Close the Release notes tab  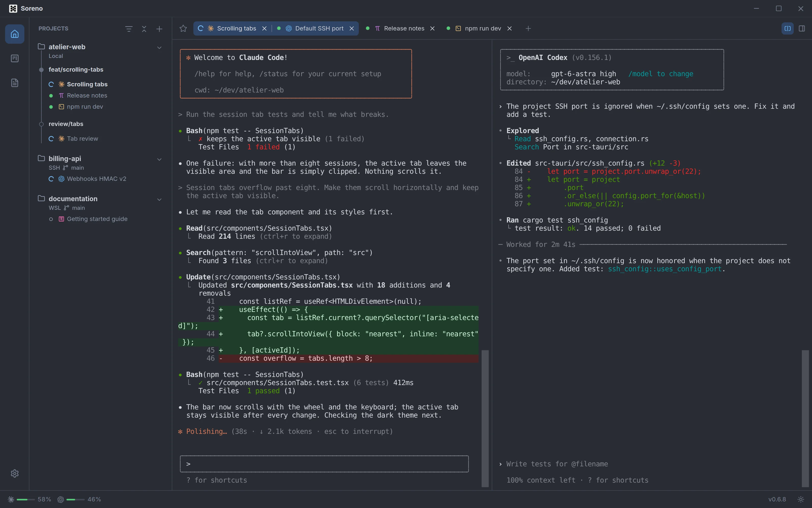(x=432, y=28)
